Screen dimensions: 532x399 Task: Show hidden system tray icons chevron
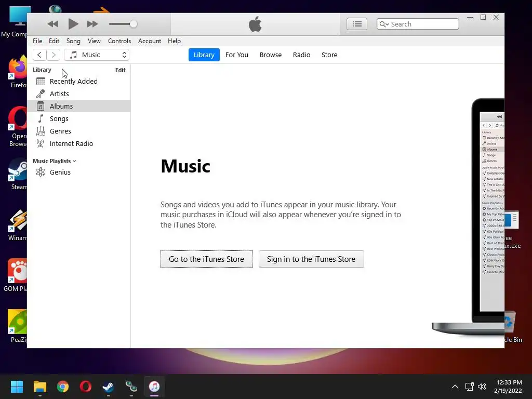455,387
